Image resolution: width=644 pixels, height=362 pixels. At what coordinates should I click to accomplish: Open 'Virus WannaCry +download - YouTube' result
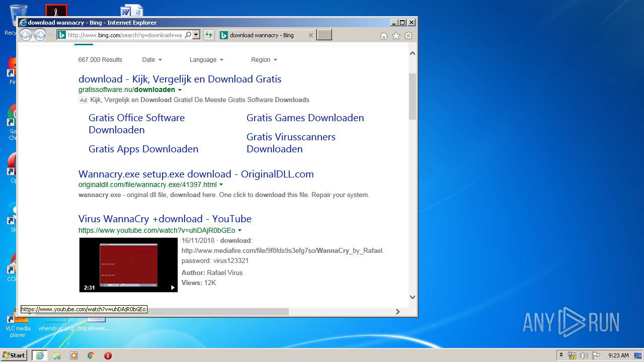click(x=165, y=219)
